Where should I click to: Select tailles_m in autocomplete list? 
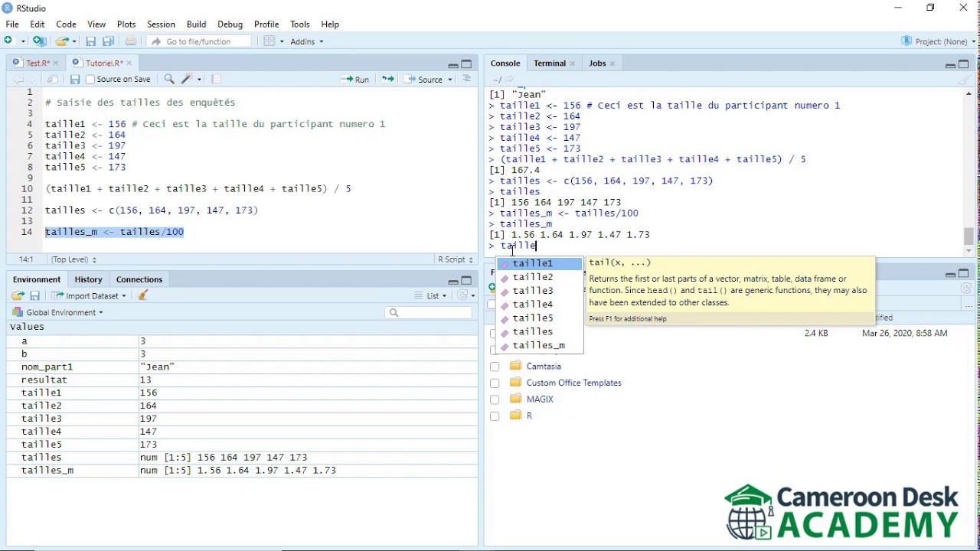click(540, 345)
